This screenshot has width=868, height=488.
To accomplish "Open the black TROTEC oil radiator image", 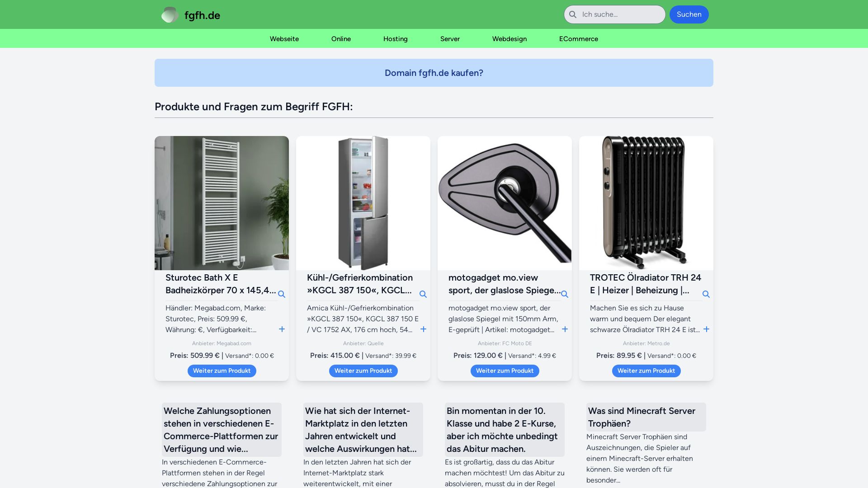I will [646, 203].
